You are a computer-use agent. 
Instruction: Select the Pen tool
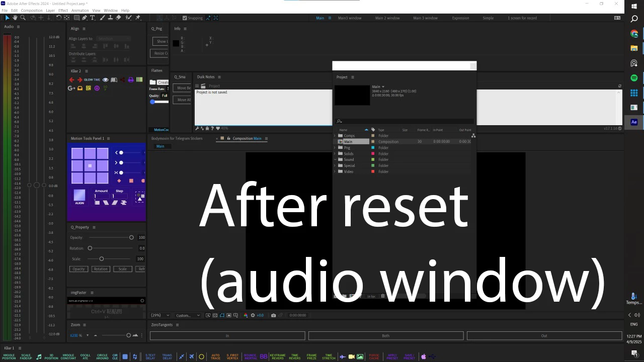pos(85,18)
